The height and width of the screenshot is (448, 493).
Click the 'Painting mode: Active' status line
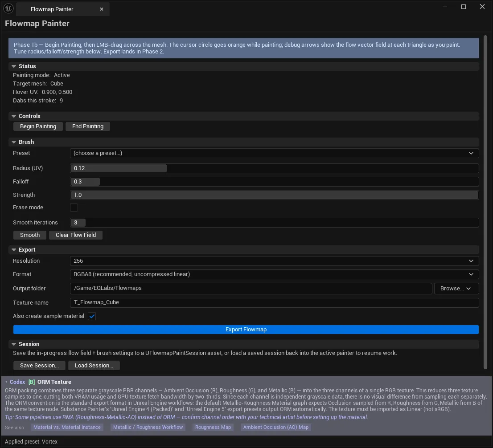click(41, 75)
